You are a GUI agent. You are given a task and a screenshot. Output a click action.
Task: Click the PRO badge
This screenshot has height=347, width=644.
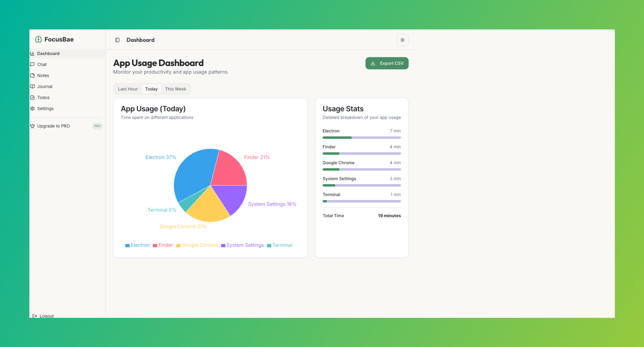coord(97,126)
